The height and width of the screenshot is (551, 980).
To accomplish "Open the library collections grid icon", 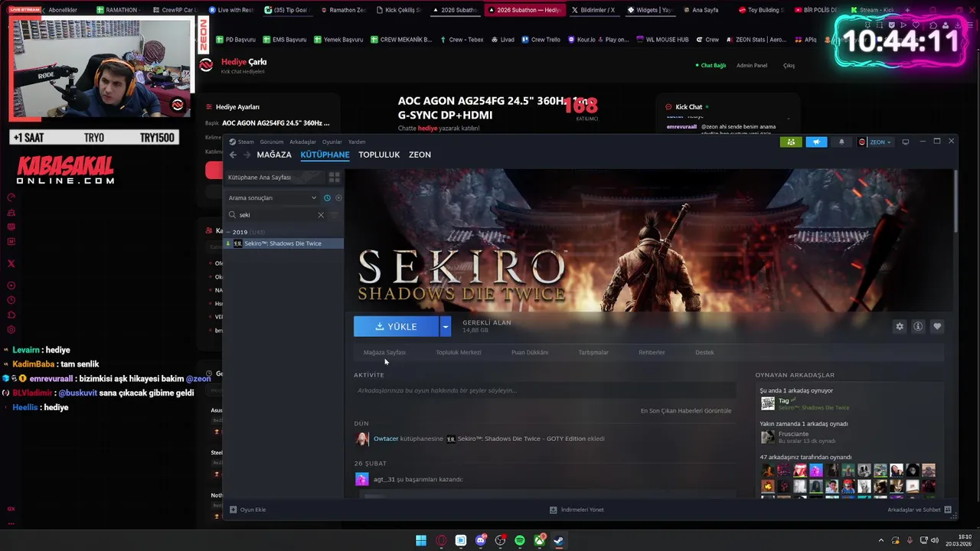I will point(334,177).
